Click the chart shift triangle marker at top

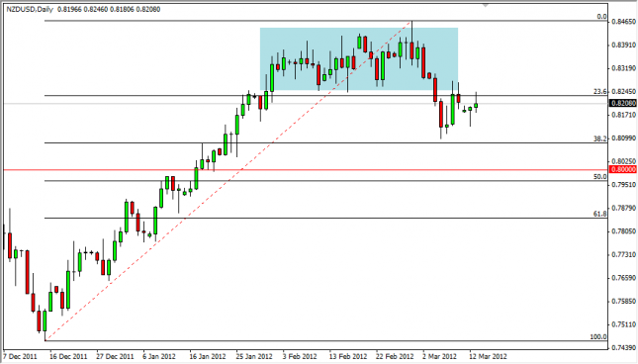point(485,5)
